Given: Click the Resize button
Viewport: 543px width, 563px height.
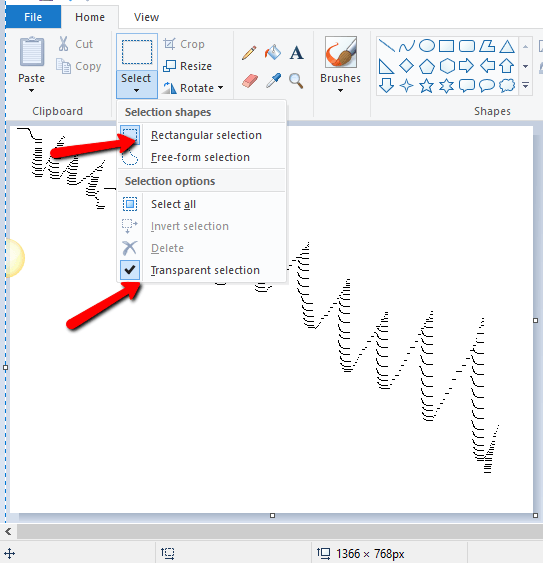Looking at the screenshot, I should point(187,66).
